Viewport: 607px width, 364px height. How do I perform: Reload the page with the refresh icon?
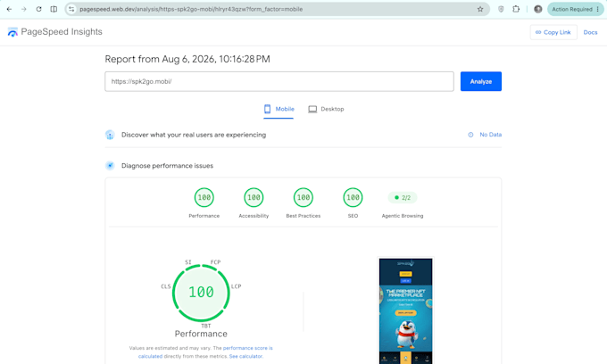[38, 9]
